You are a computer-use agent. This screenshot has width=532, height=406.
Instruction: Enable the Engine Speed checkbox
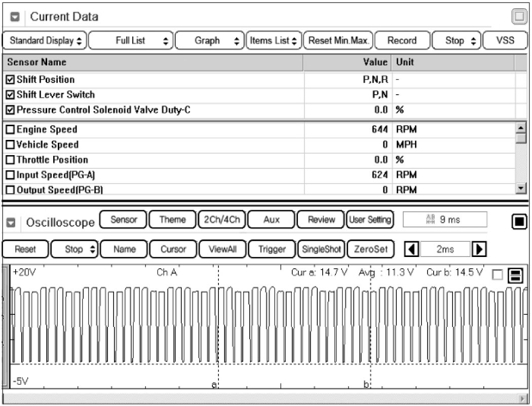click(x=11, y=130)
